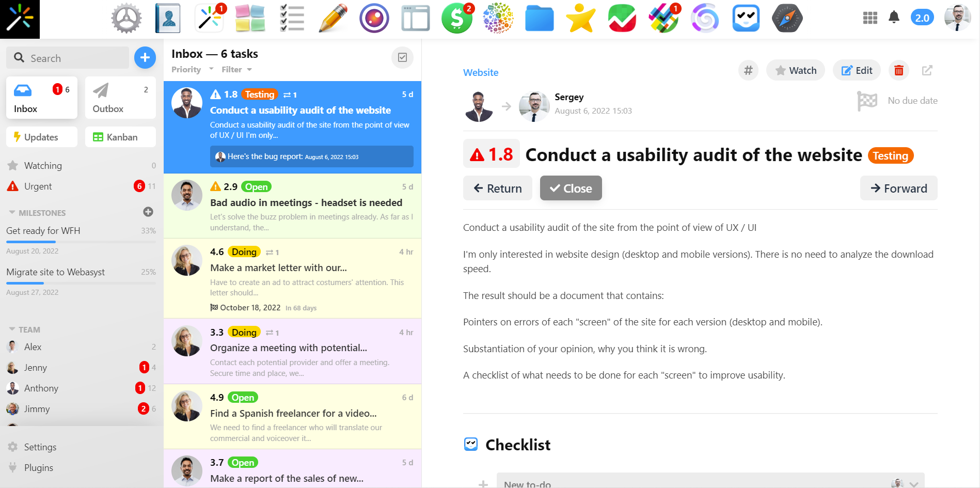Click the search input field
Image resolution: width=980 pixels, height=488 pixels.
[67, 58]
